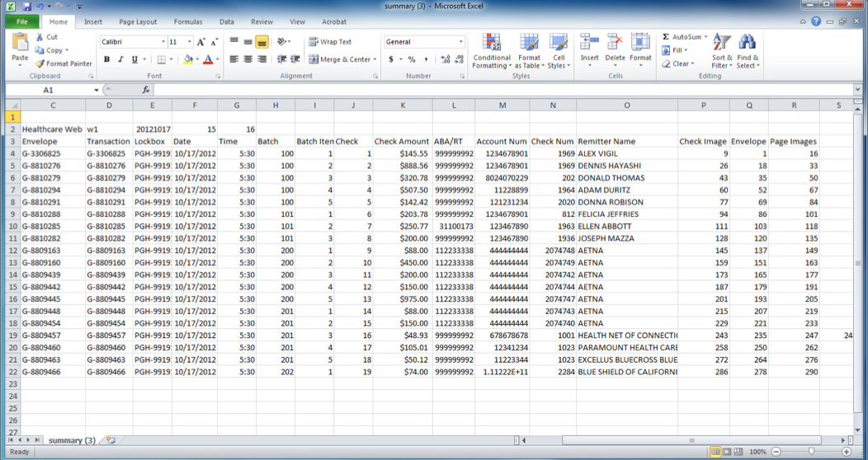
Task: Select the Page Layout view button
Action: point(728,452)
